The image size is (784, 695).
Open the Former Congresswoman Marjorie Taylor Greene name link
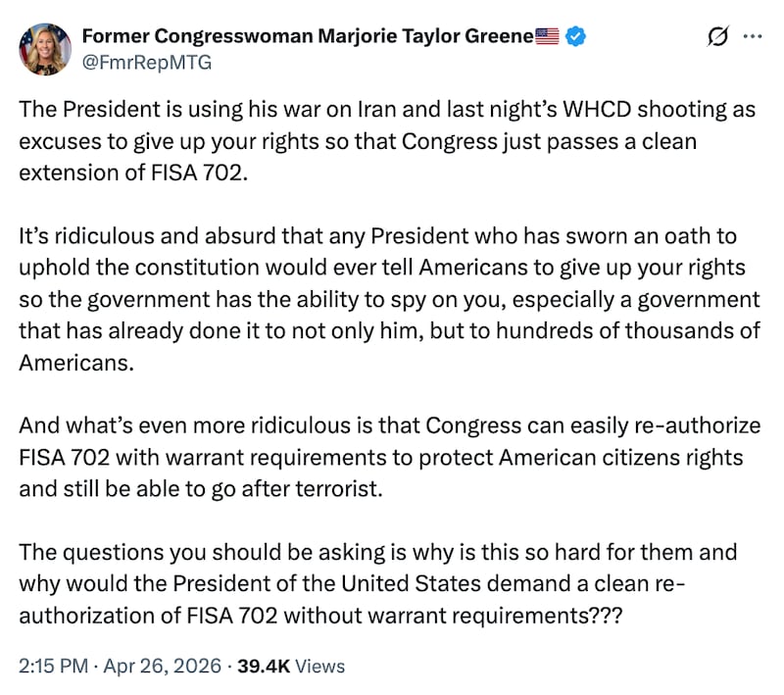click(x=307, y=37)
